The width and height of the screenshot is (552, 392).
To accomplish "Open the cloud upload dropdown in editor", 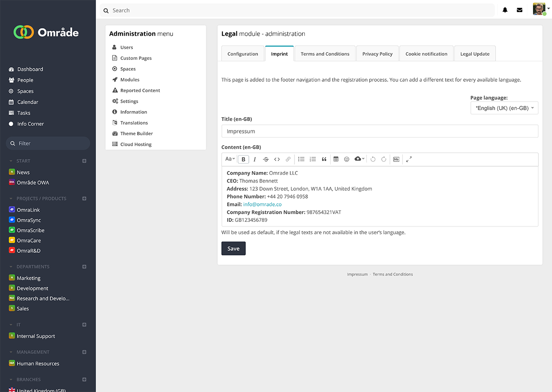I will pyautogui.click(x=359, y=159).
